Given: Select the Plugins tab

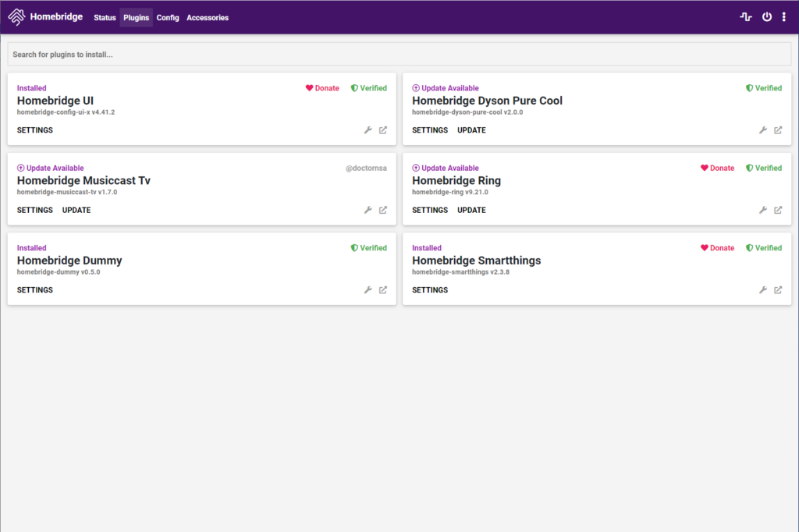Looking at the screenshot, I should (x=136, y=17).
